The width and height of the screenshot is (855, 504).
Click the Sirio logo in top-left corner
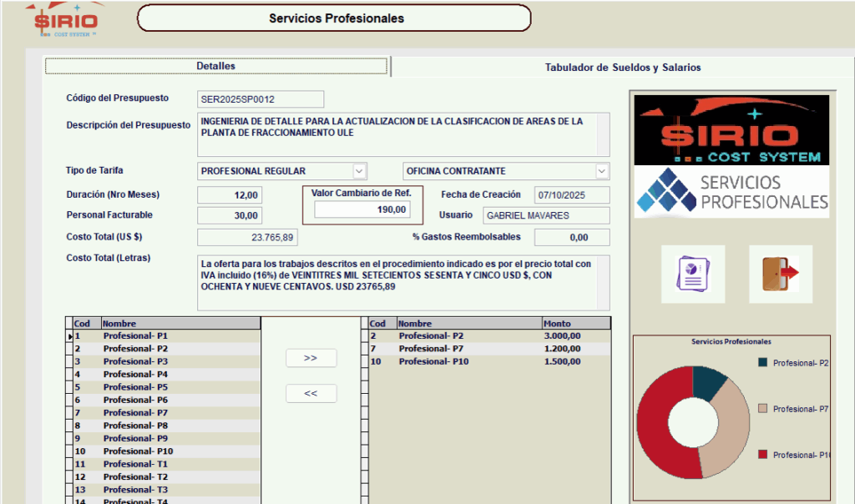pyautogui.click(x=66, y=20)
